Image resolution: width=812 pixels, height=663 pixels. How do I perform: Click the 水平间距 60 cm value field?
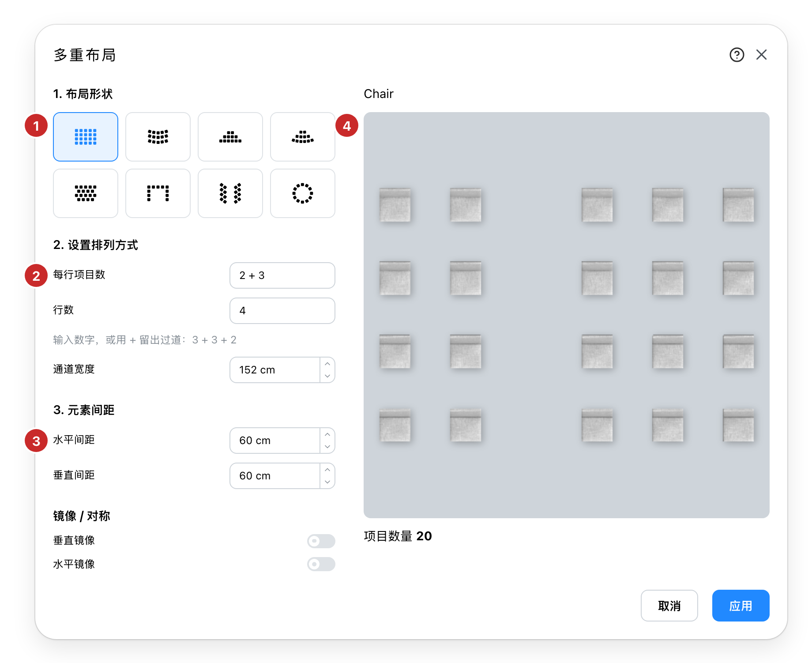point(275,441)
